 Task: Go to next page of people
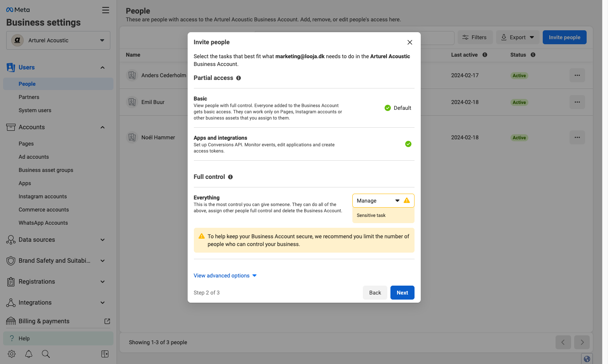[582, 342]
